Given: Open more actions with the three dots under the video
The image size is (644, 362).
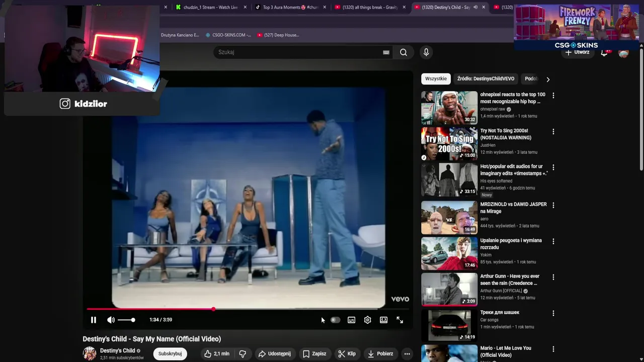Looking at the screenshot, I should [407, 354].
